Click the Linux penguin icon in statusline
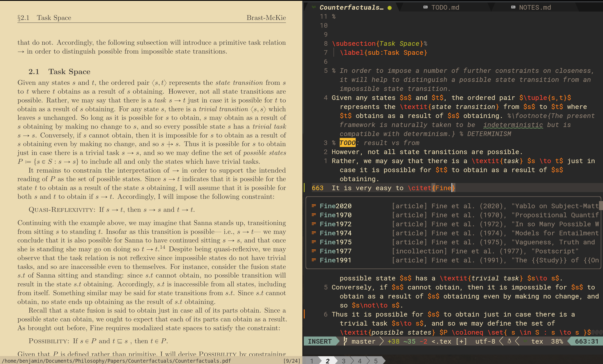The image size is (603, 364). (x=509, y=341)
